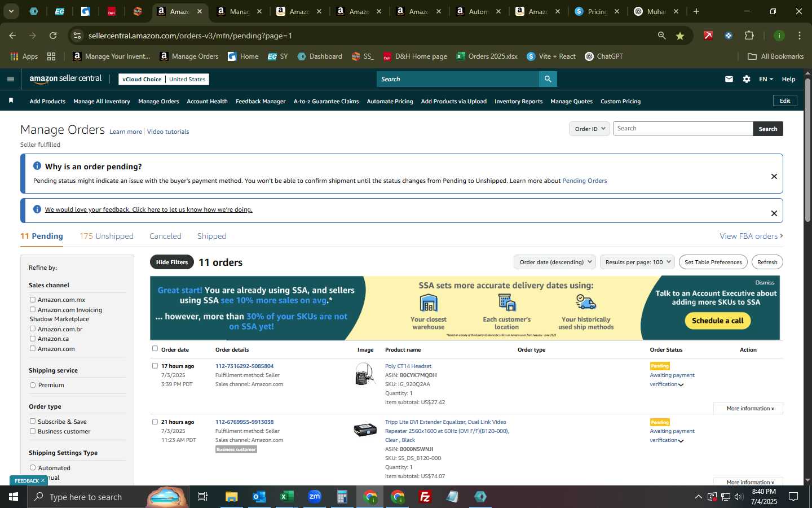Check the Business customer order type

33,431
